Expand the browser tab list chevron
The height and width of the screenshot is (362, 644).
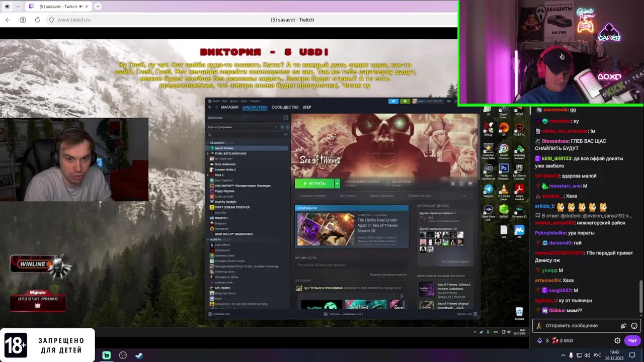18,7
